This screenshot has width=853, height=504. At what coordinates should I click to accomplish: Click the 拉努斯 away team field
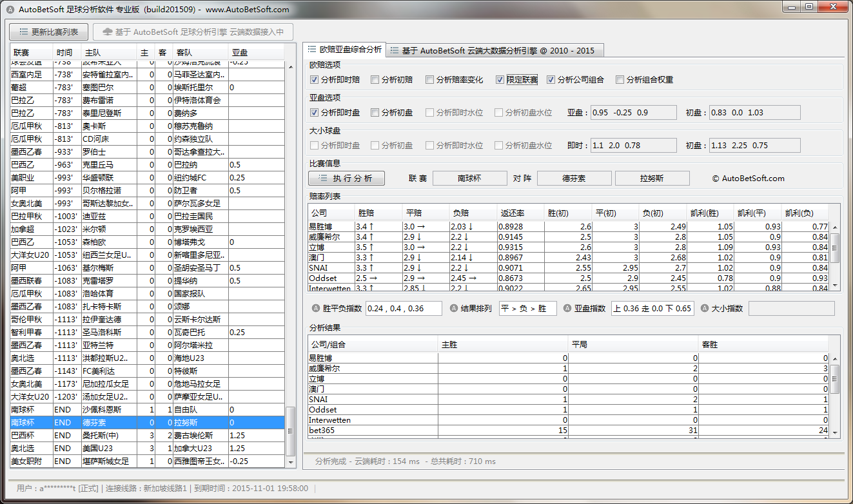tap(652, 179)
